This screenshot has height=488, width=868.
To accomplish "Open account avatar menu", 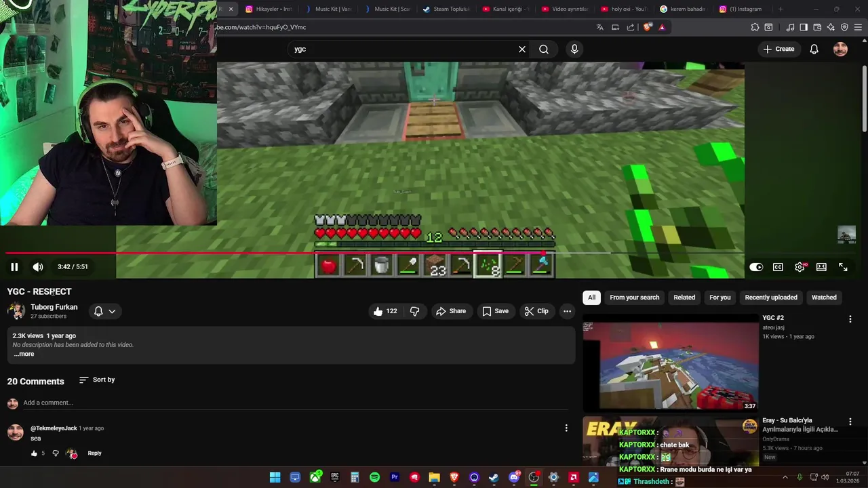I will tap(840, 49).
